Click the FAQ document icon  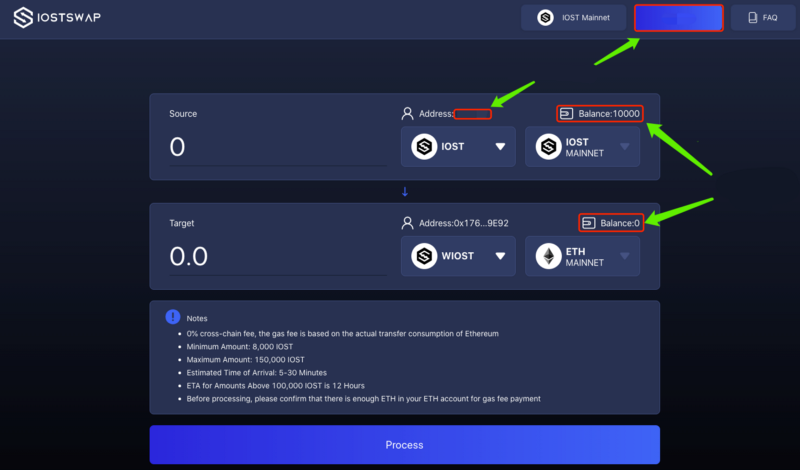point(753,18)
